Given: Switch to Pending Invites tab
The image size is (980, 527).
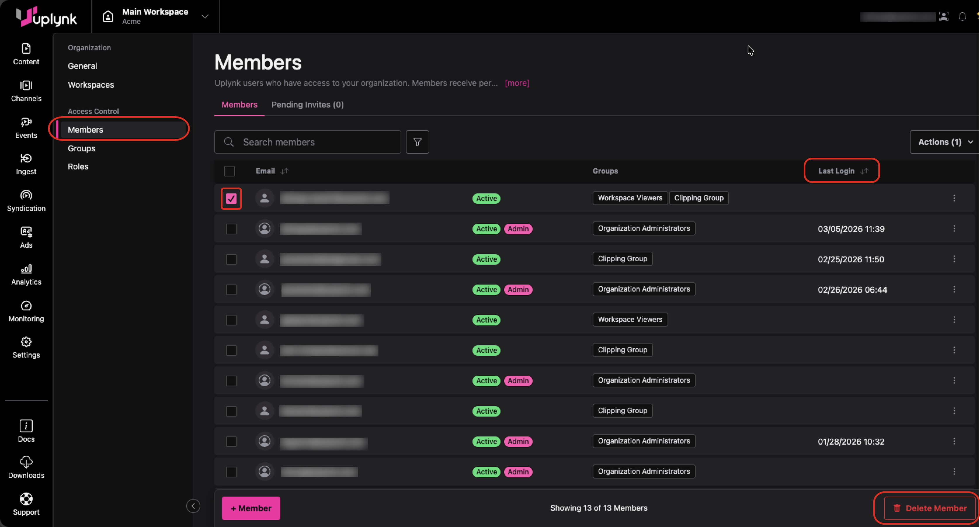Looking at the screenshot, I should coord(307,105).
